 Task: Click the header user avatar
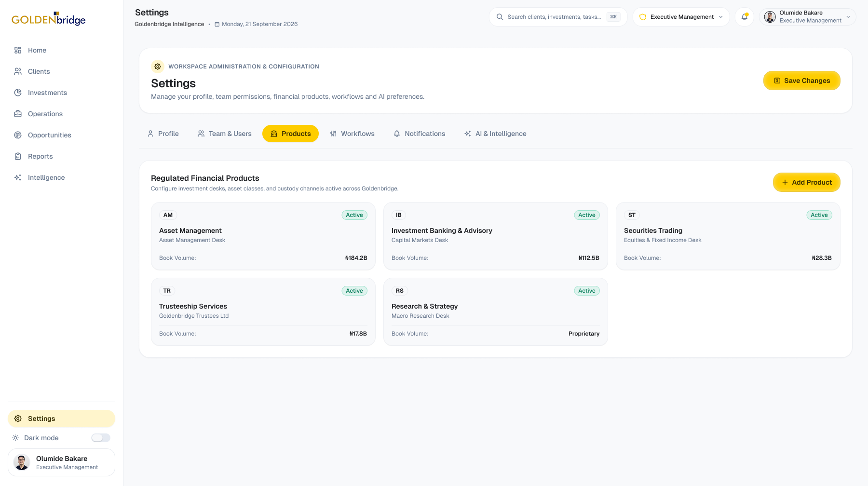tap(770, 17)
